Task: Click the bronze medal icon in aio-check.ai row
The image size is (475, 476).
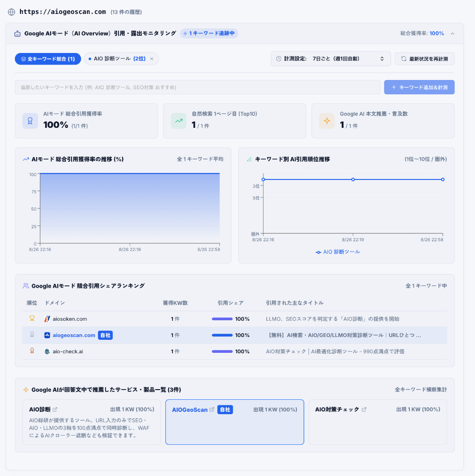Action: pos(32,351)
